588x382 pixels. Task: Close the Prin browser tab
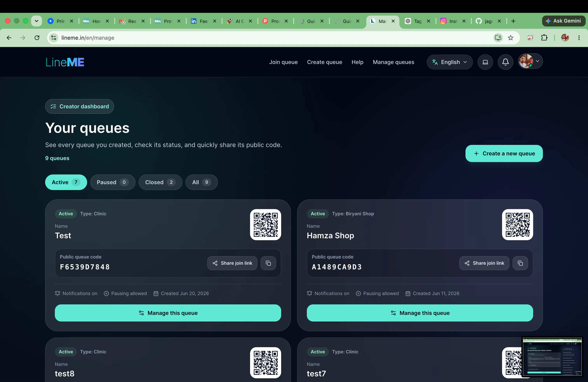(72, 21)
